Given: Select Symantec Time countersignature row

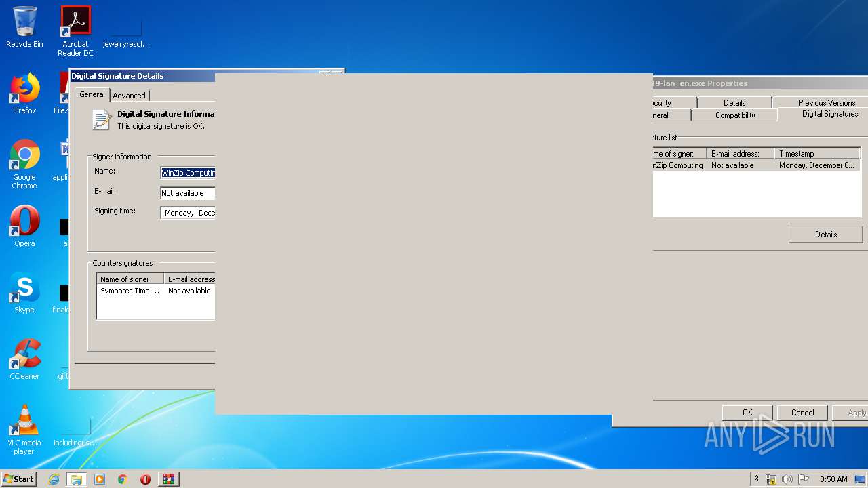Looking at the screenshot, I should (156, 291).
